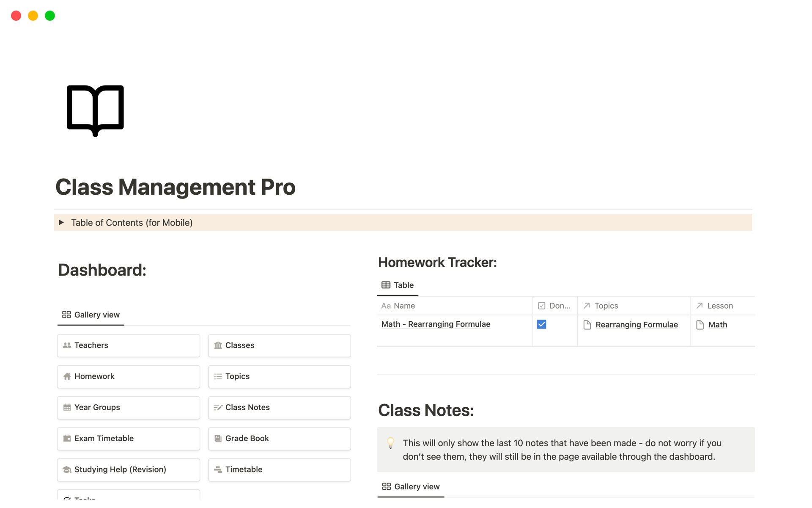Click the people icon on the Teachers card
This screenshot has height=508, width=812.
tap(67, 345)
